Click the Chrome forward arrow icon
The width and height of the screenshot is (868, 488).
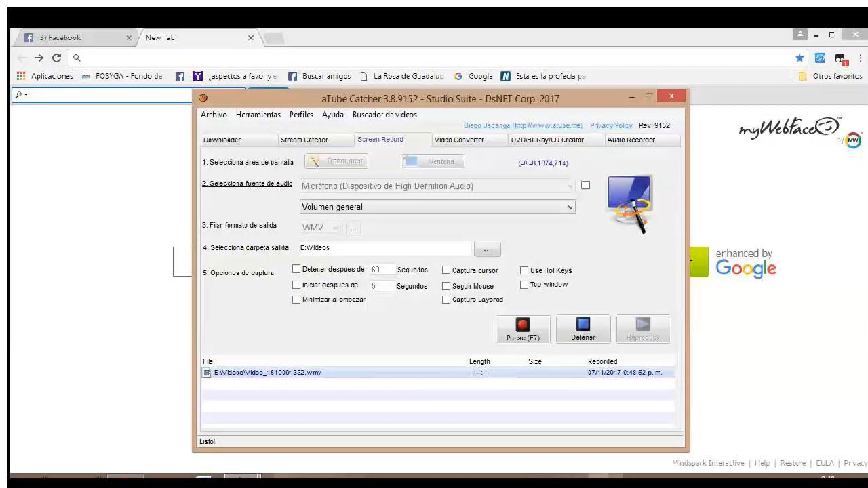click(x=39, y=58)
